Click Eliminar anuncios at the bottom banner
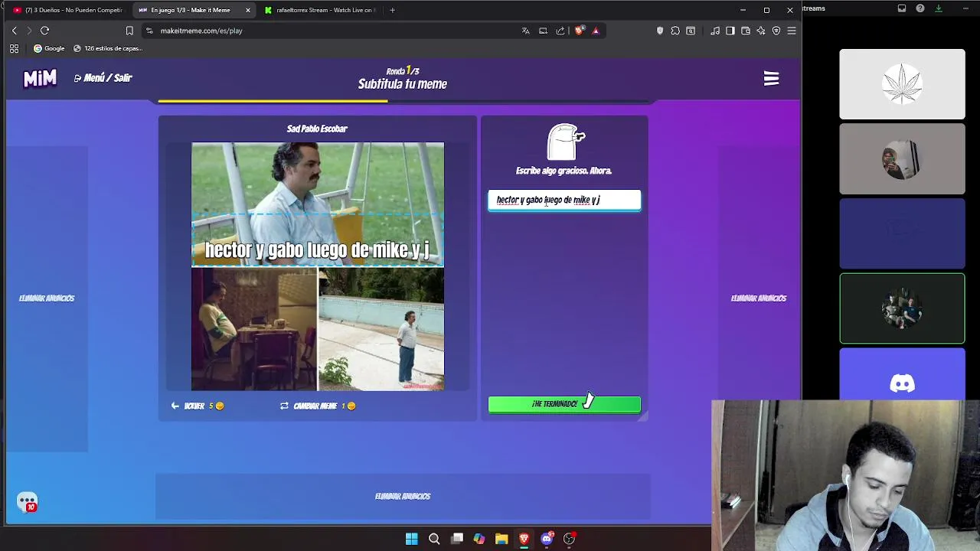The width and height of the screenshot is (980, 551). click(x=403, y=497)
